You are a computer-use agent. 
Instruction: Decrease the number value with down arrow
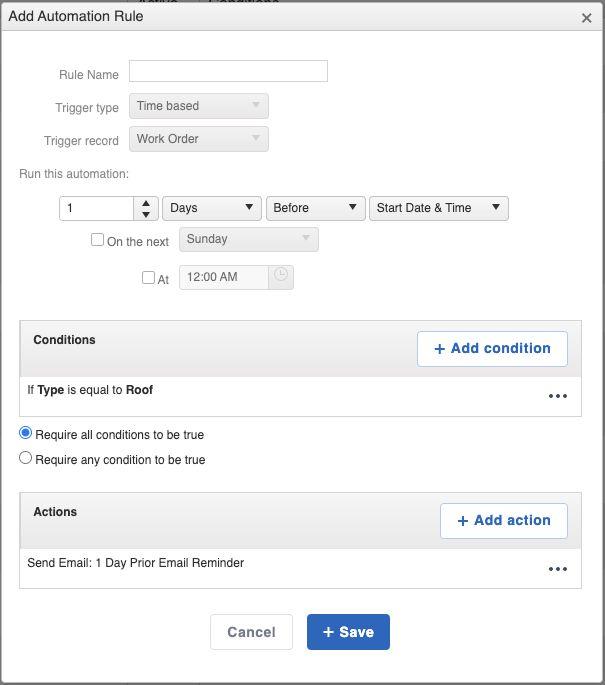pos(147,214)
